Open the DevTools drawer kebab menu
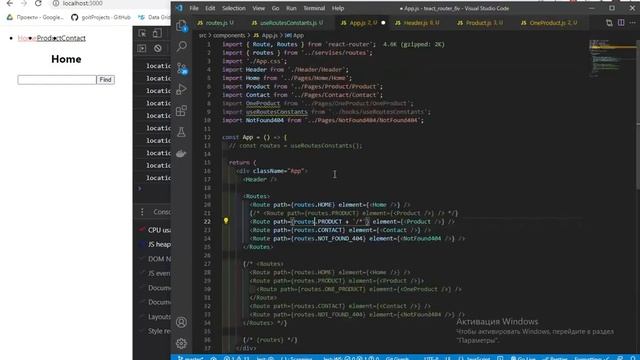 click(142, 212)
